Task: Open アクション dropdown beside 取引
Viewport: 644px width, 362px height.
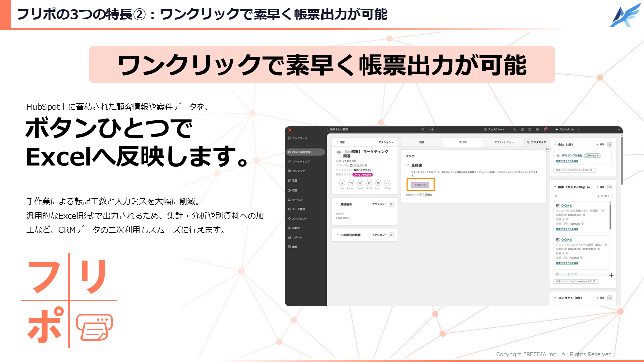Action: coord(386,142)
